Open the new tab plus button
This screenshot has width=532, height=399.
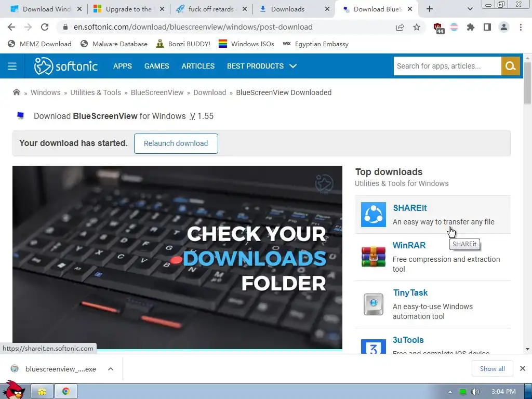coord(430,9)
